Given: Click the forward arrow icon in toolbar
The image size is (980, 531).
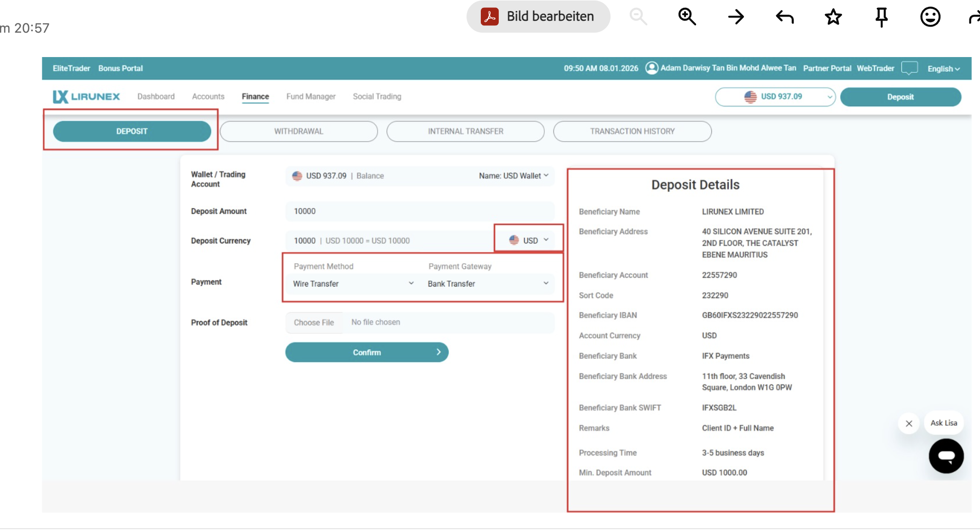Looking at the screenshot, I should 736,17.
